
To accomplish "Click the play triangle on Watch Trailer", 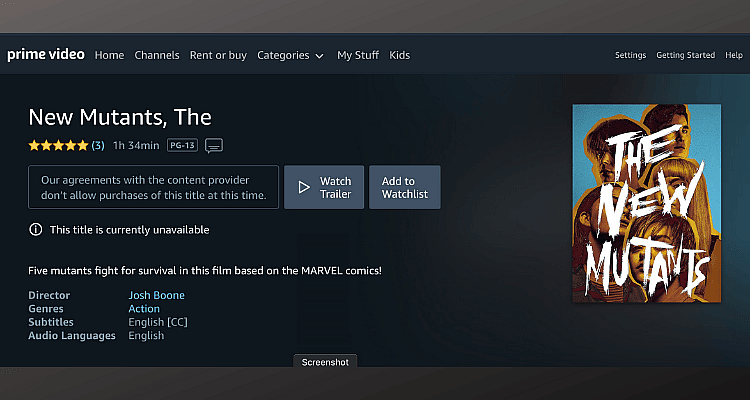I will click(304, 188).
